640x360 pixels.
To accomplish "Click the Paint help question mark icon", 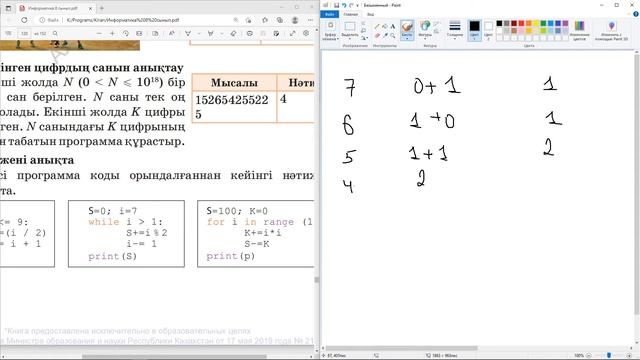I will (x=636, y=14).
